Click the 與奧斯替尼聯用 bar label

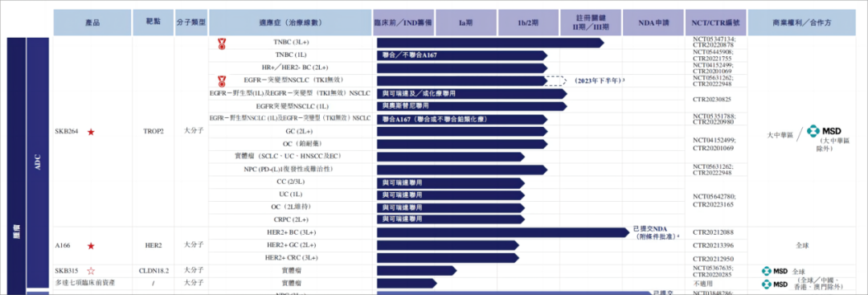pyautogui.click(x=405, y=106)
